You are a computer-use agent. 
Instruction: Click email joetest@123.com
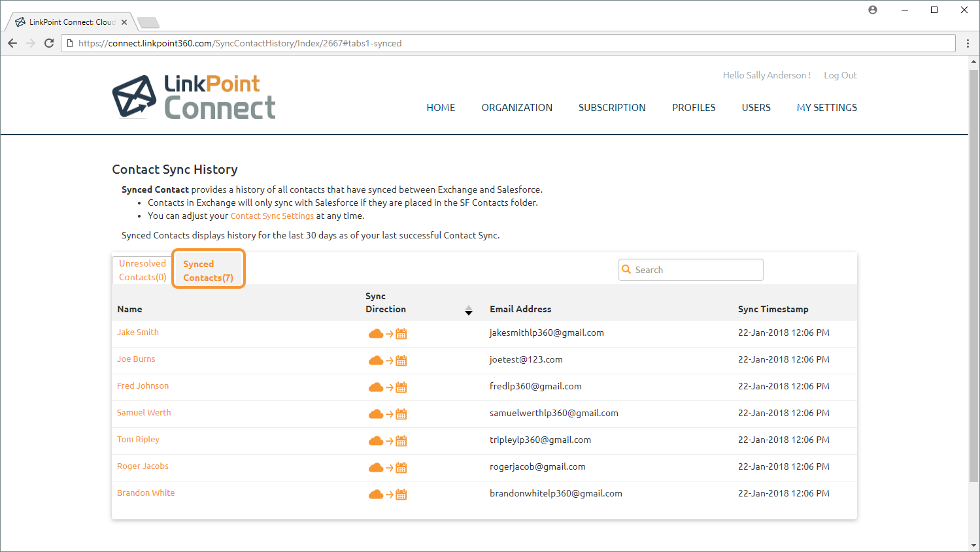[526, 359]
